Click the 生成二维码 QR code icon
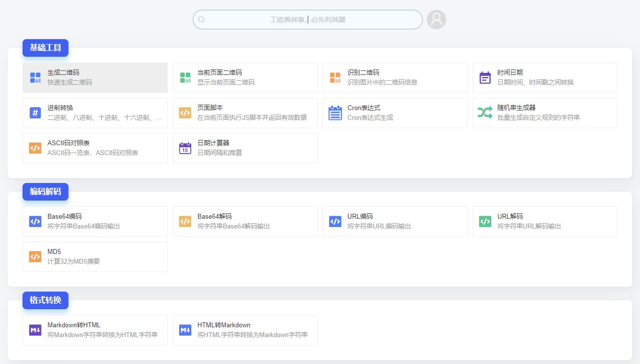The image size is (640, 364). pyautogui.click(x=35, y=77)
